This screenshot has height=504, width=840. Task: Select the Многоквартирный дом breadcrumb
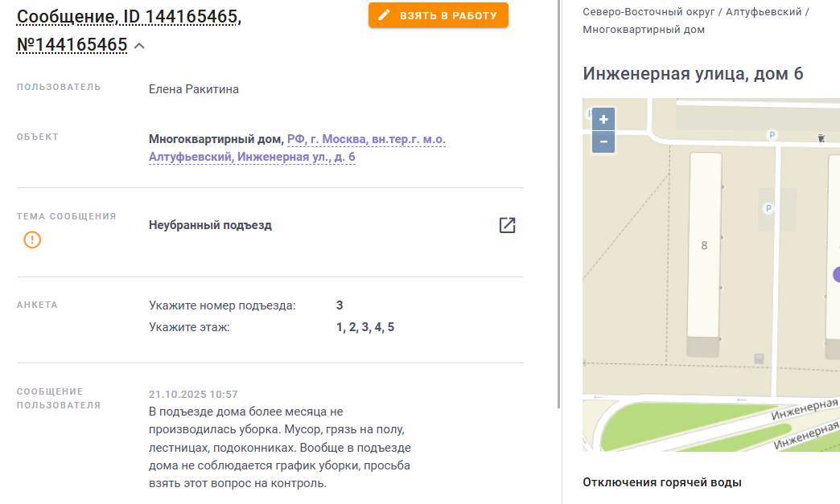pos(643,30)
